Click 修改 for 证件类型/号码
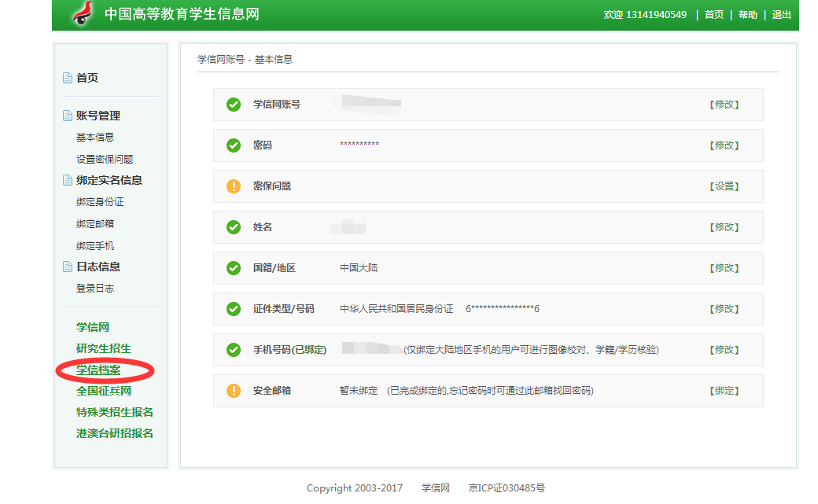Screen dimensions: 818x504 pos(724,309)
